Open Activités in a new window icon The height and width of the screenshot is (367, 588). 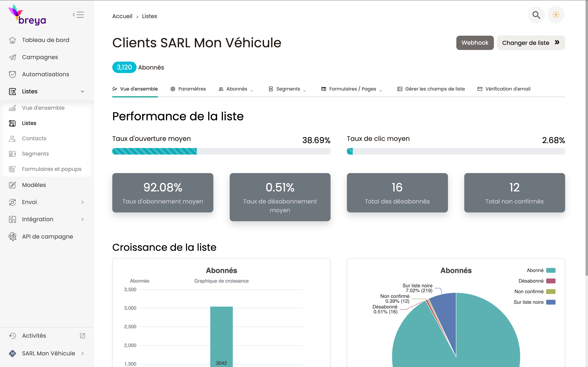pyautogui.click(x=82, y=336)
